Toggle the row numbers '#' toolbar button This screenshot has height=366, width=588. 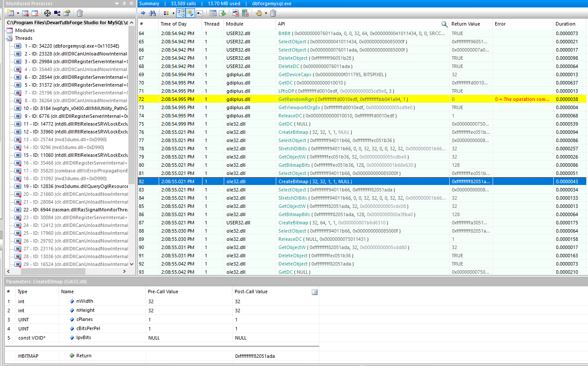[199, 13]
